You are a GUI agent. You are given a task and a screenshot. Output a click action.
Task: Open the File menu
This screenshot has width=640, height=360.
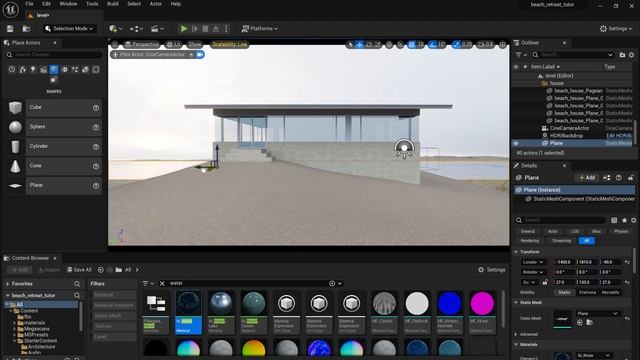tap(29, 4)
